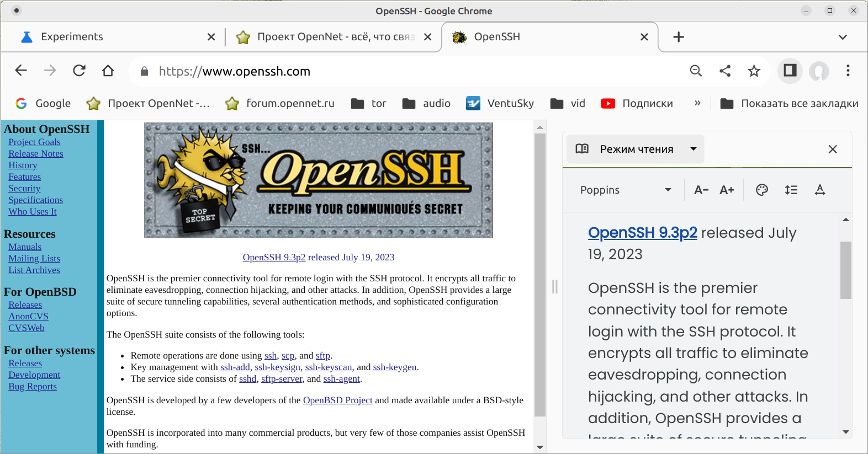Open the tor bookmarks folder
This screenshot has height=454, width=868.
[369, 103]
